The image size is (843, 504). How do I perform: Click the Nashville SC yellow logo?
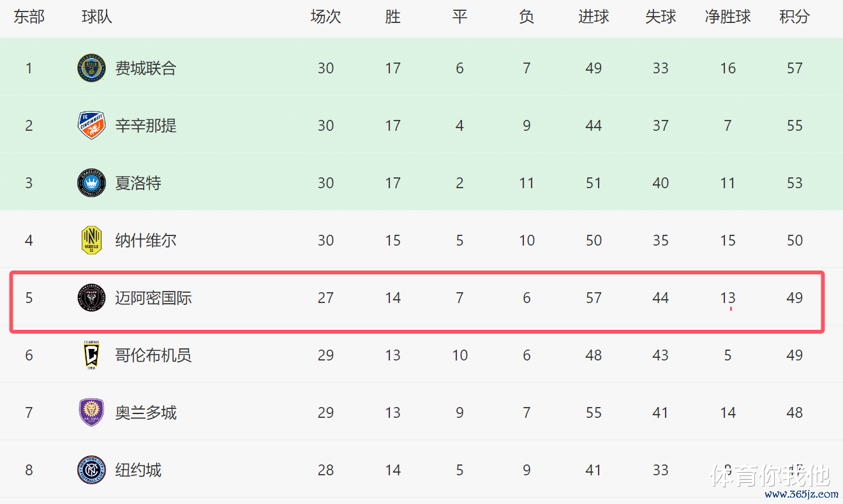point(91,241)
